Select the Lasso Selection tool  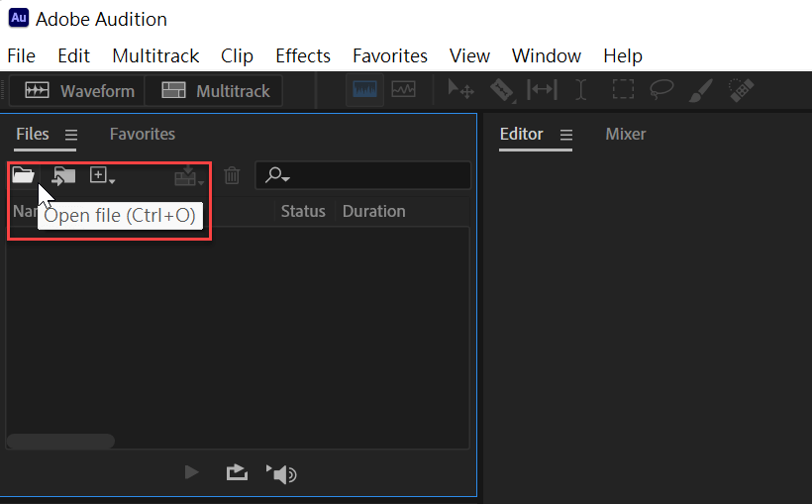pyautogui.click(x=661, y=89)
